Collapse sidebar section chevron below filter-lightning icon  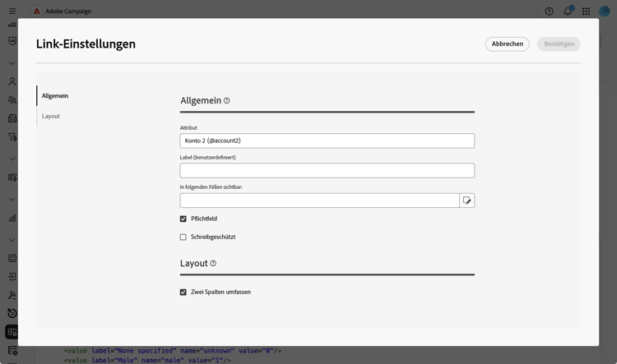click(12, 159)
